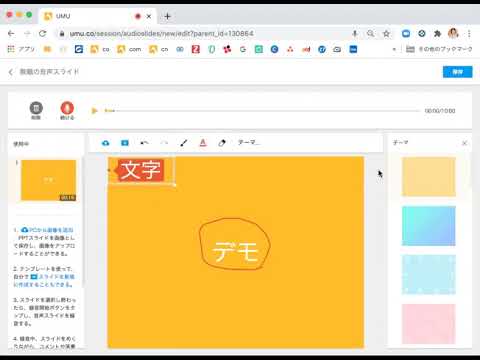This screenshot has height=360, width=480.
Task: Open the 'com' bookmark
Action: pos(129,49)
